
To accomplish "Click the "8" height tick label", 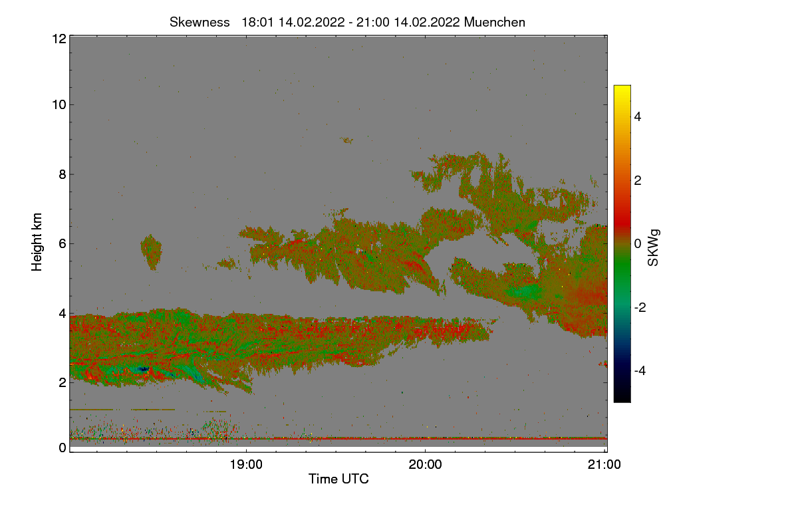I will [62, 174].
